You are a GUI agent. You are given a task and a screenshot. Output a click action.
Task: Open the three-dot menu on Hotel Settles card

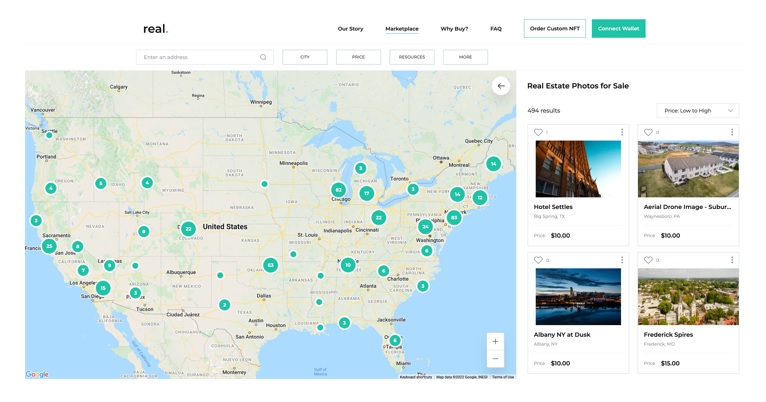(x=622, y=132)
